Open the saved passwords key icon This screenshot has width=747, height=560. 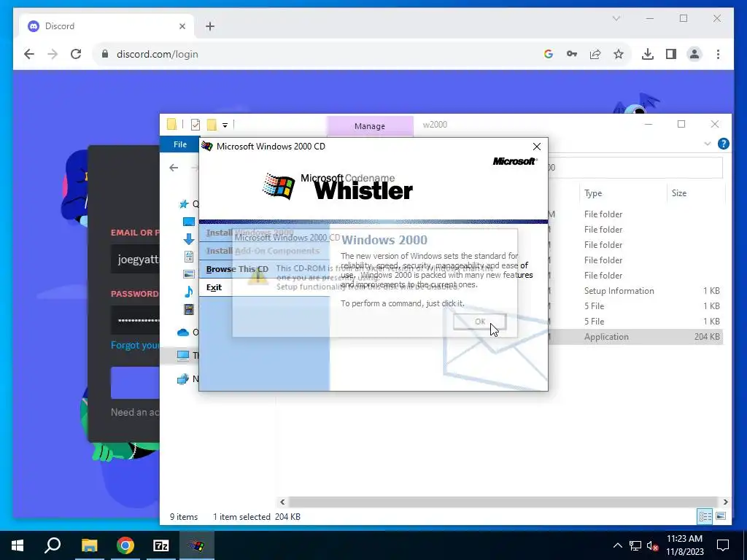pos(572,54)
